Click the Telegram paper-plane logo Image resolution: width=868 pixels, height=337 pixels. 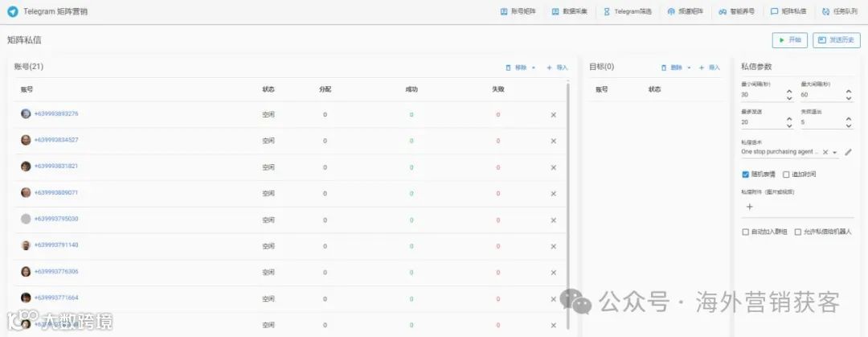click(x=12, y=11)
